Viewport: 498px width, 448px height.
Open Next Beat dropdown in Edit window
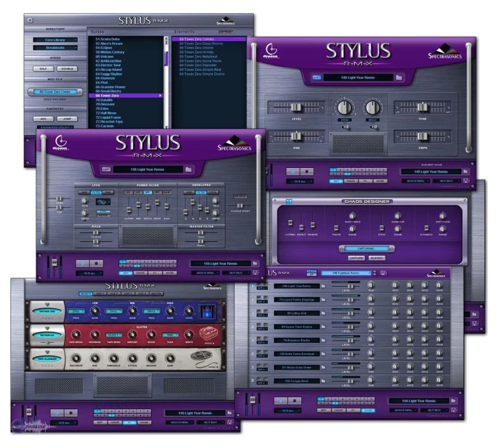point(236,273)
